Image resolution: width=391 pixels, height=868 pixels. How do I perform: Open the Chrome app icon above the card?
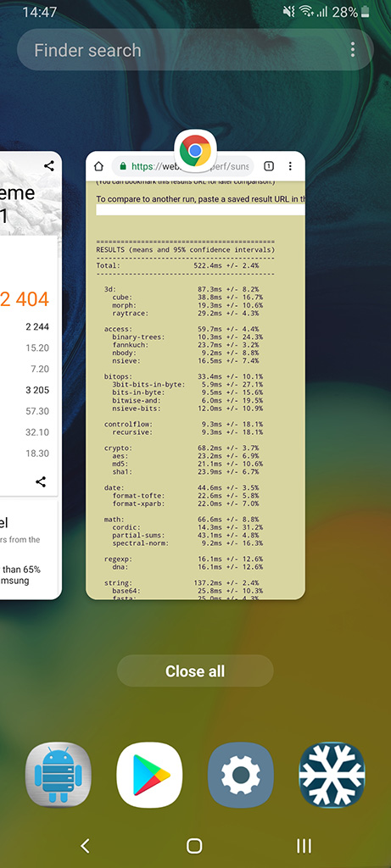(195, 151)
